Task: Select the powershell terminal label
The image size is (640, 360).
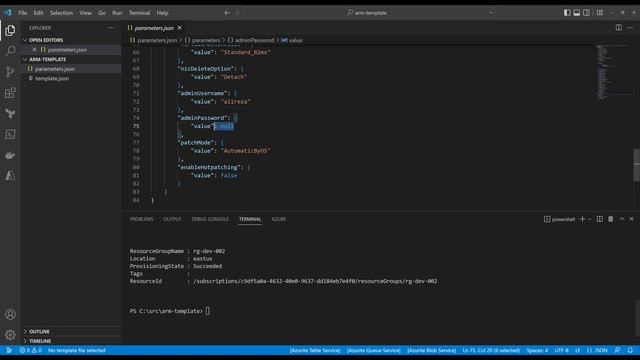Action: click(560, 219)
